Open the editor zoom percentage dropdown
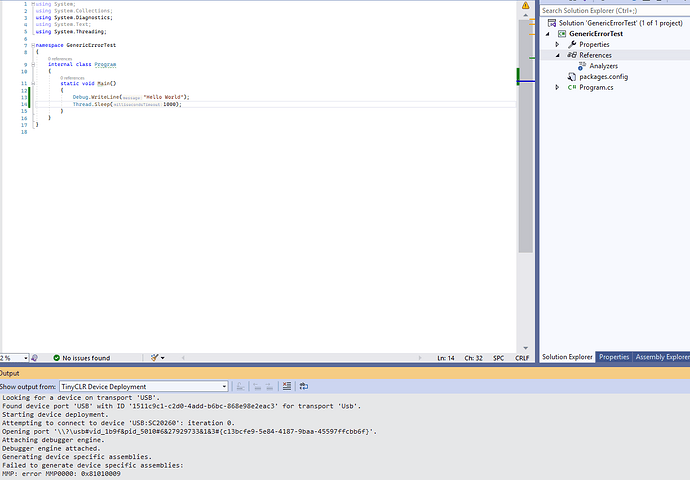The height and width of the screenshot is (480, 690). [x=26, y=358]
